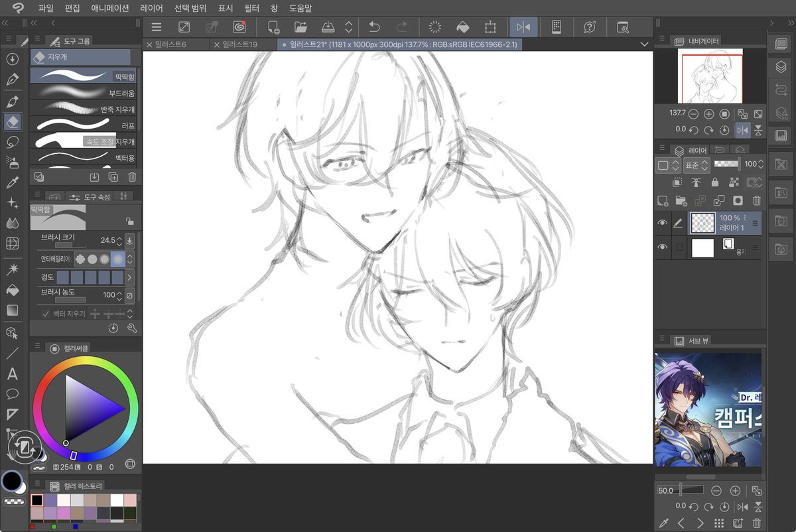This screenshot has width=796, height=532.
Task: Toggle 벡터 지우기 checkbox
Action: (x=46, y=314)
